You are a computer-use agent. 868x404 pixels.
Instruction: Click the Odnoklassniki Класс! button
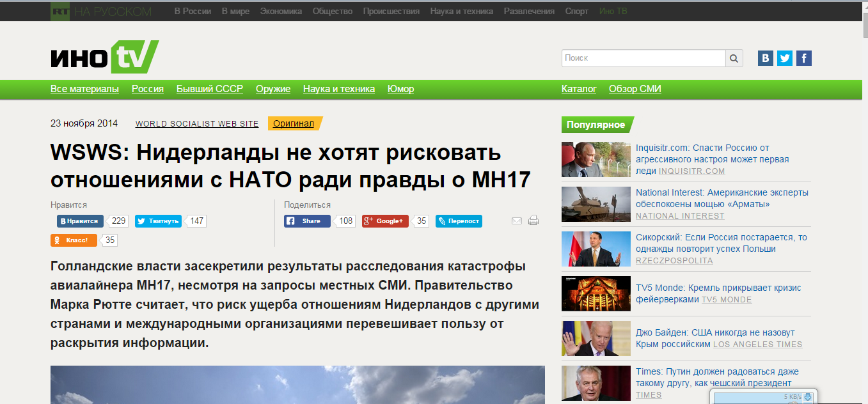click(x=74, y=240)
